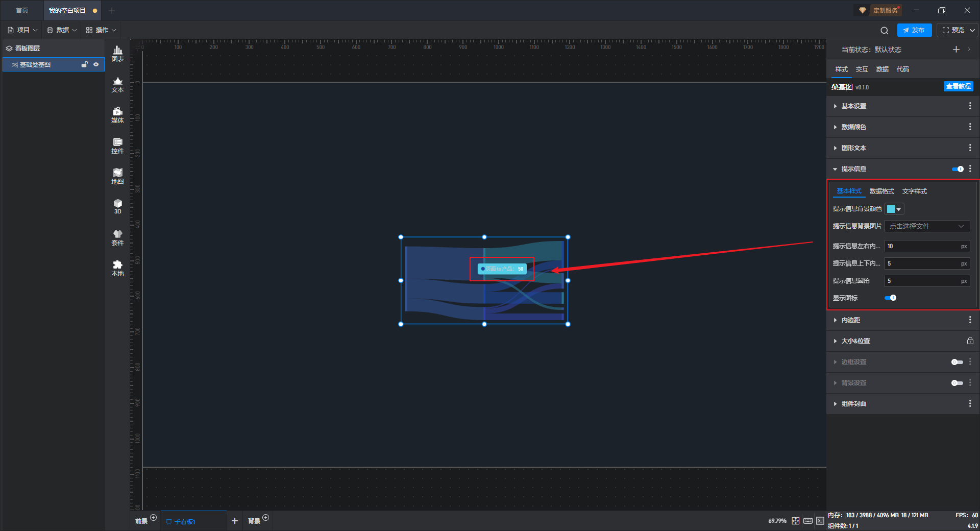Image resolution: width=980 pixels, height=531 pixels.
Task: Open the 3D components panel
Action: point(117,206)
